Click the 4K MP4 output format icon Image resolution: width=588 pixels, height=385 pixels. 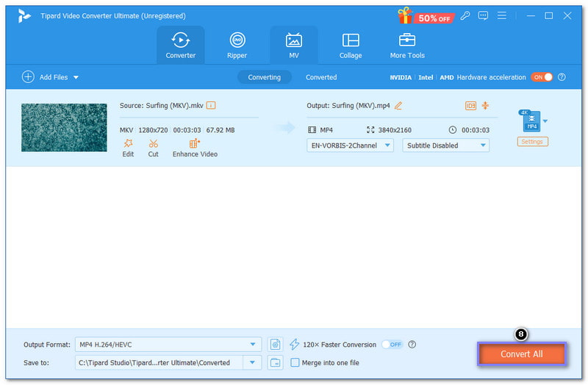pyautogui.click(x=530, y=120)
